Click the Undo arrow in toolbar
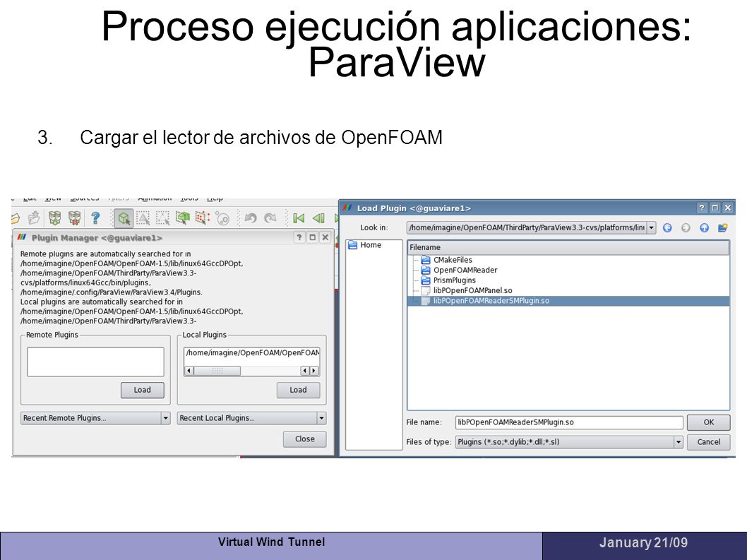 tap(251, 218)
